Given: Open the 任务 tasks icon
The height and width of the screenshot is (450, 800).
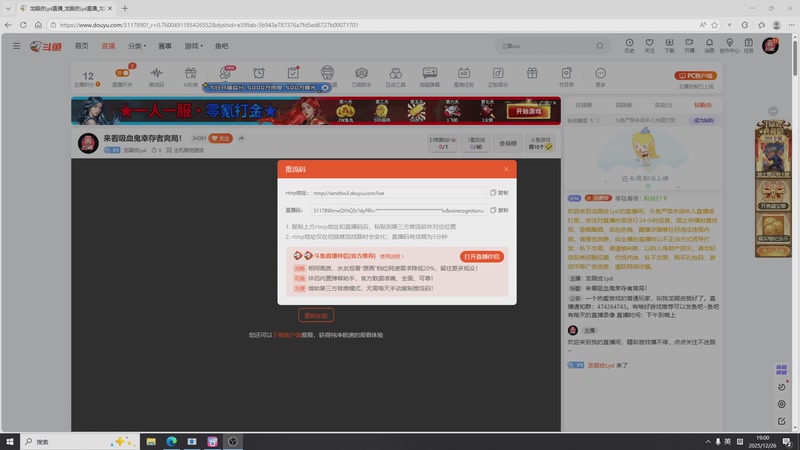Looking at the screenshot, I should pyautogui.click(x=748, y=46).
